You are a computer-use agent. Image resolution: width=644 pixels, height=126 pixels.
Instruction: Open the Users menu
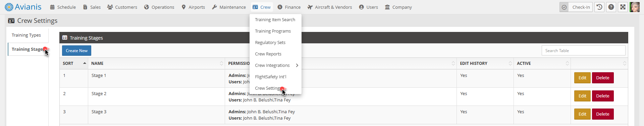click(369, 7)
